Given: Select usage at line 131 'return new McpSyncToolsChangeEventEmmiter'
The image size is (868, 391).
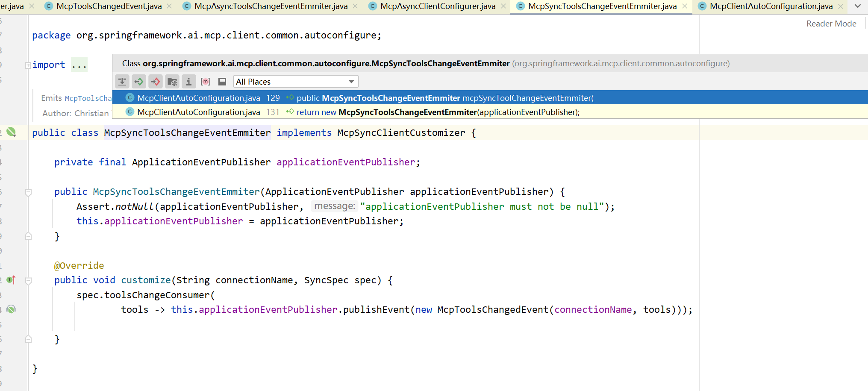Looking at the screenshot, I should coord(490,112).
